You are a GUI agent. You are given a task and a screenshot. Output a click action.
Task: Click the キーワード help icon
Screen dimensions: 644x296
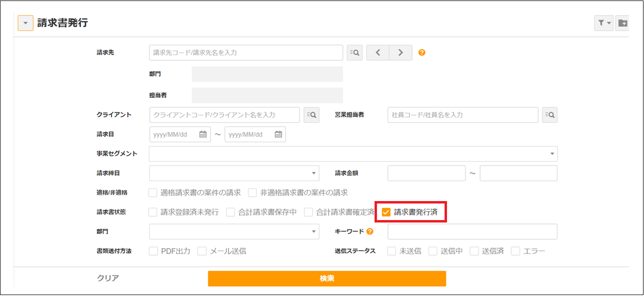(370, 232)
